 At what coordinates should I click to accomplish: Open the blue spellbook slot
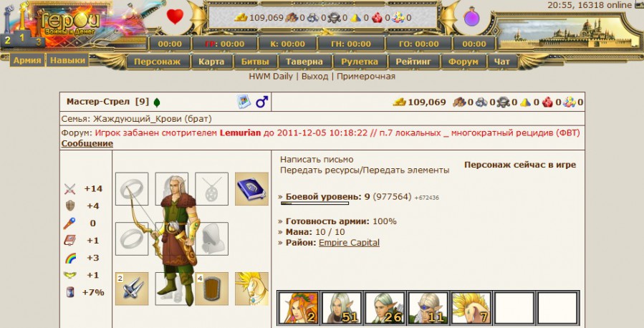(x=251, y=189)
